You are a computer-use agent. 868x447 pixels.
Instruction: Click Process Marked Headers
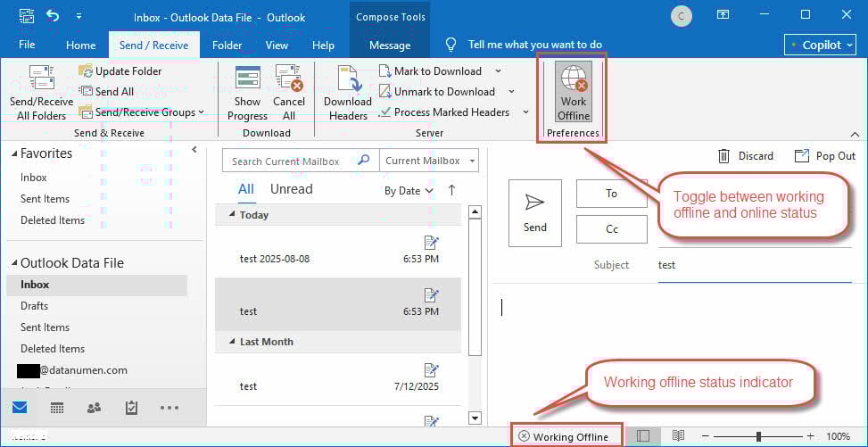445,112
